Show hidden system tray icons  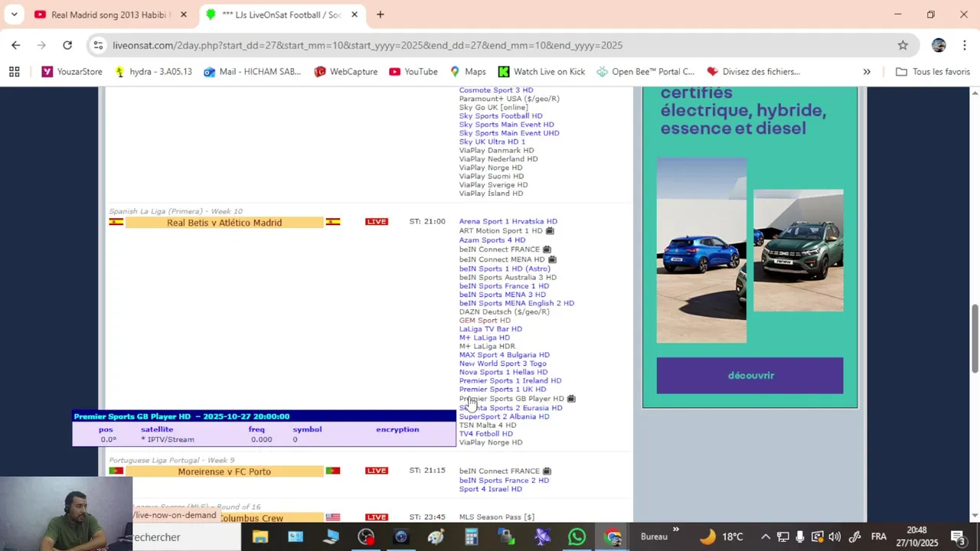click(765, 536)
